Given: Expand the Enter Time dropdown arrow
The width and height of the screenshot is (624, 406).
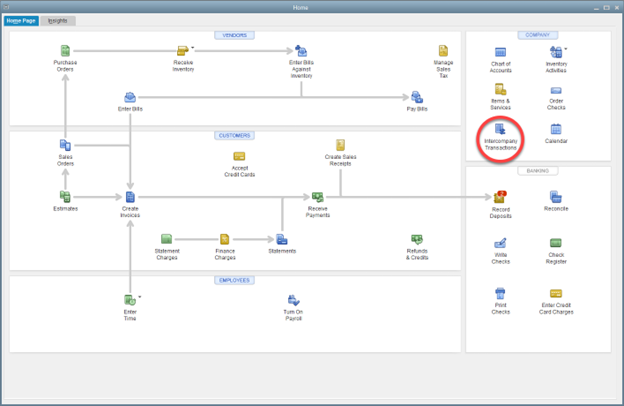Looking at the screenshot, I should pos(140,296).
